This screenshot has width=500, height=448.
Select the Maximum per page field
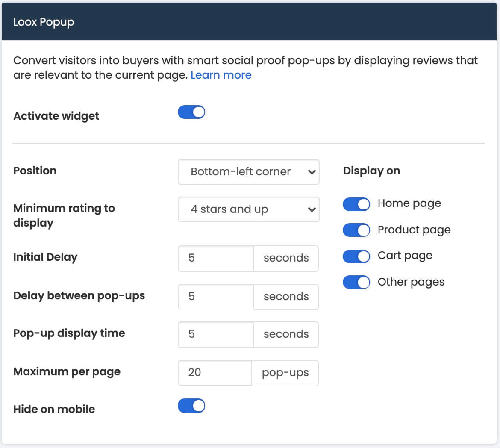[215, 373]
